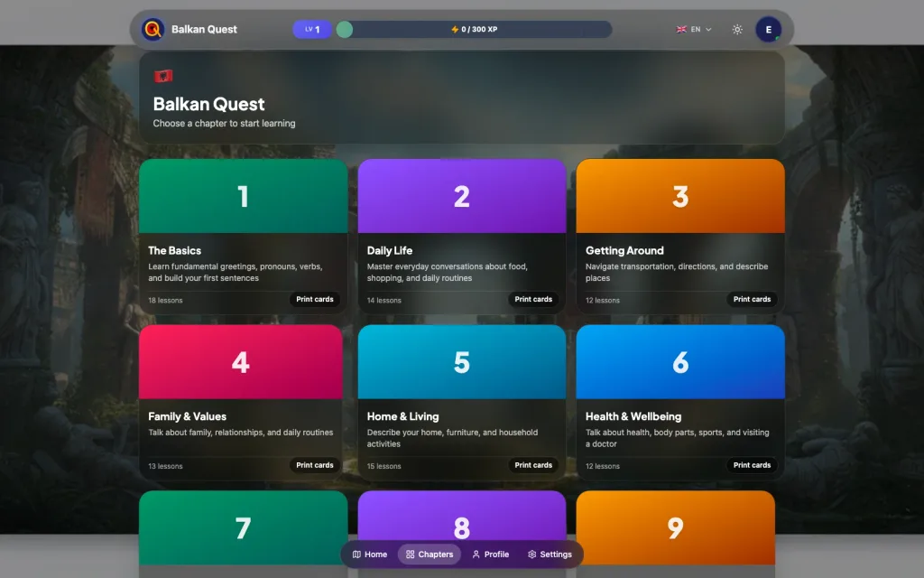Screen dimensions: 924x578
Task: Click the lightning bolt XP icon
Action: [x=455, y=29]
